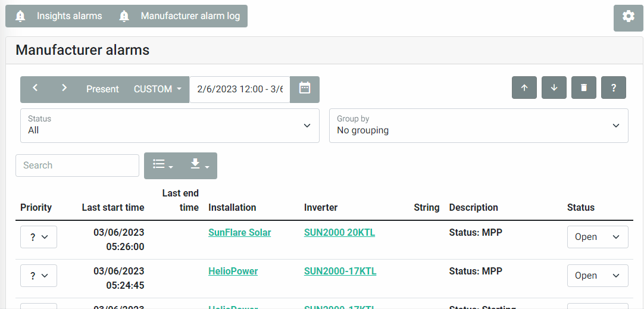644x309 pixels.
Task: Sort by Description column header
Action: [474, 208]
